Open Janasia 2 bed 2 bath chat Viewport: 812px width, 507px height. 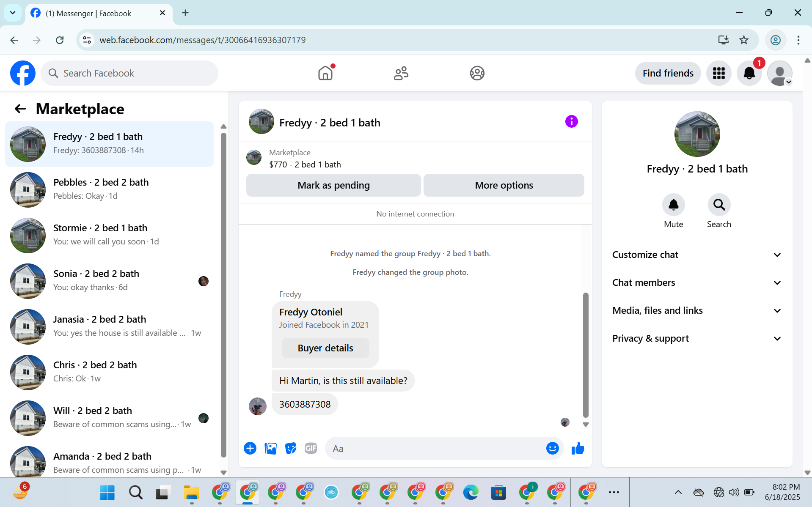click(109, 327)
